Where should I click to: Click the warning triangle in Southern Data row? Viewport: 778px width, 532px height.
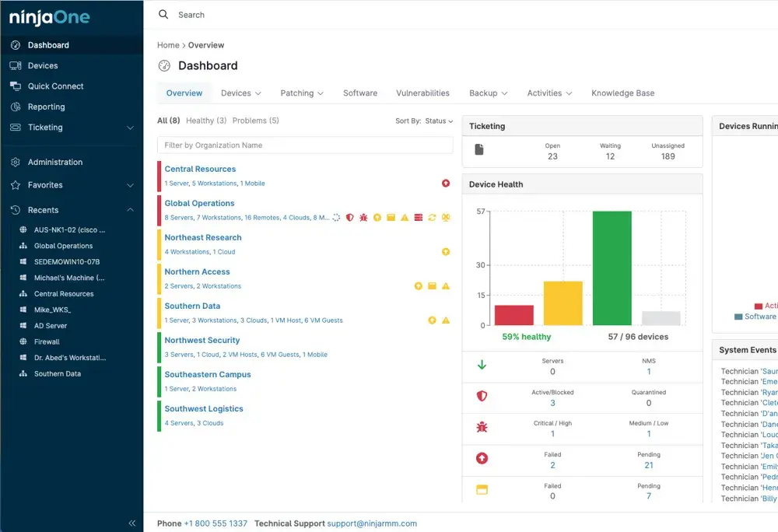446,320
